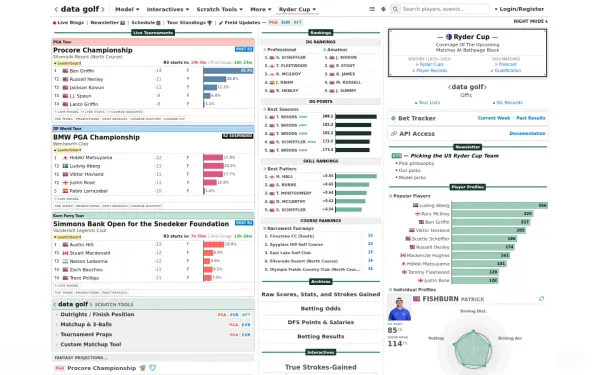Click Ludvig Aberg's Sweden flag icon
This screenshot has height=375, width=600.
click(x=65, y=166)
